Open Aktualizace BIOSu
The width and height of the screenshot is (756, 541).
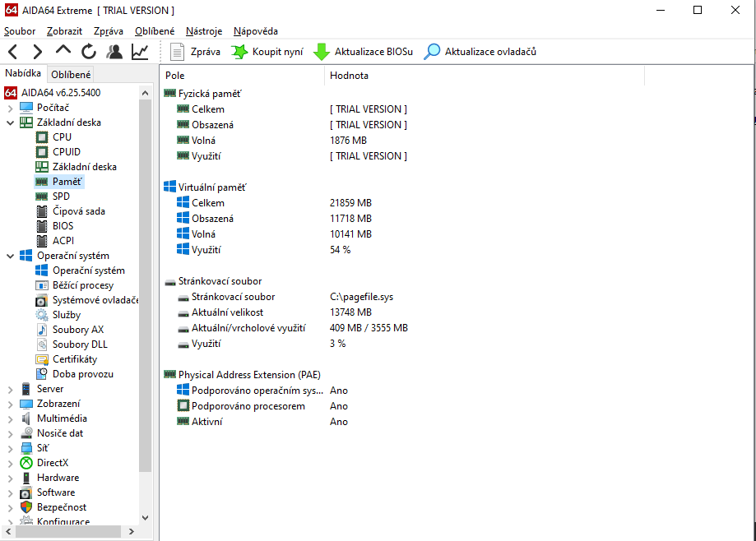[x=363, y=52]
